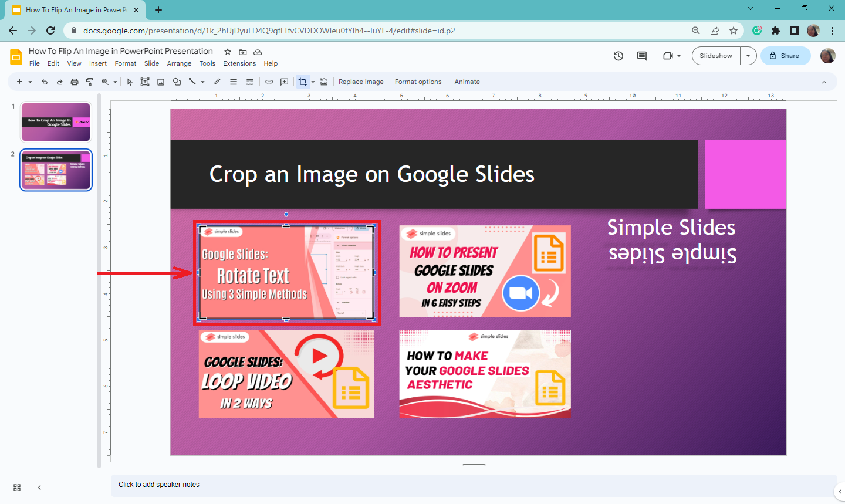
Task: Click the Format options button
Action: (x=418, y=82)
